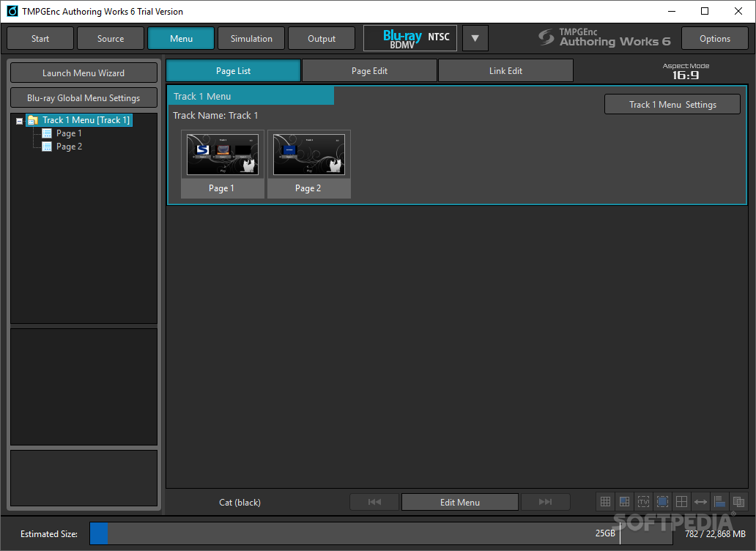Select the Page 2 menu thumbnail
Viewport: 756px width, 551px height.
point(309,164)
